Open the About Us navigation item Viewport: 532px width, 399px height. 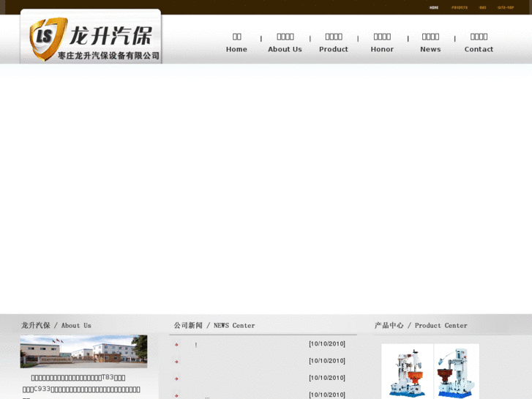(x=285, y=42)
